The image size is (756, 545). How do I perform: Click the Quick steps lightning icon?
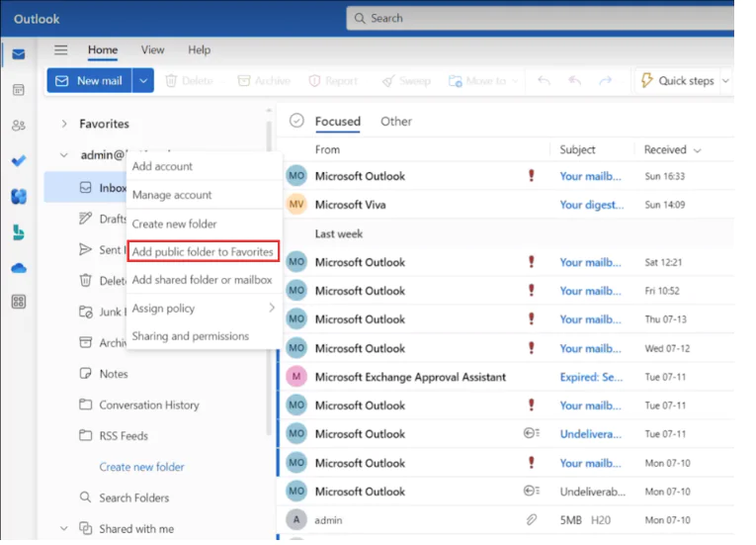click(x=646, y=81)
